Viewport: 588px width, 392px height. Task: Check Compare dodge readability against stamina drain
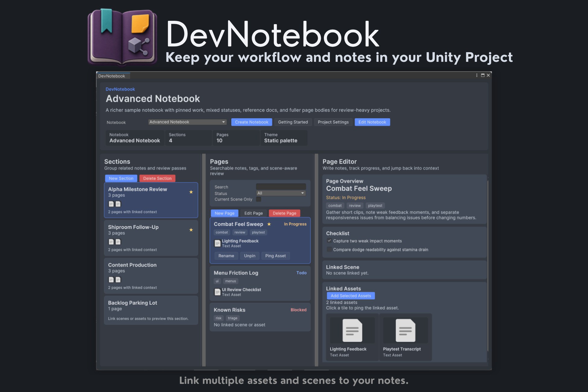pos(329,249)
